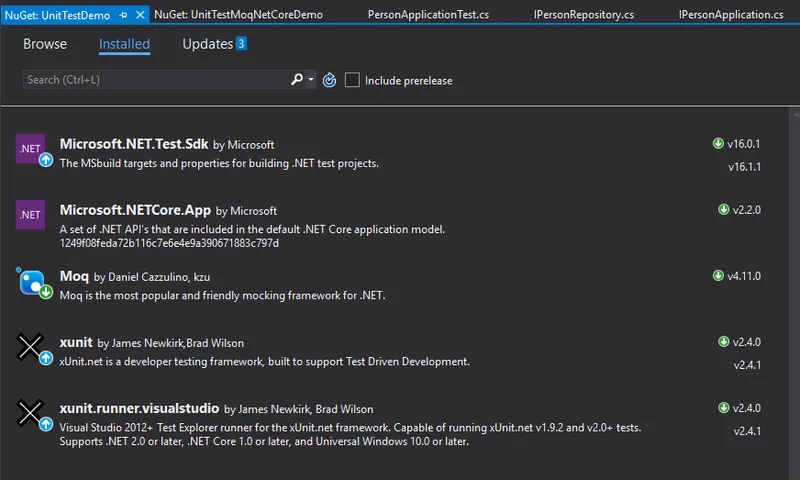Click update arrow badge on Microsoft.NET.Test.Sdk icon
The height and width of the screenshot is (480, 800).
click(46, 160)
